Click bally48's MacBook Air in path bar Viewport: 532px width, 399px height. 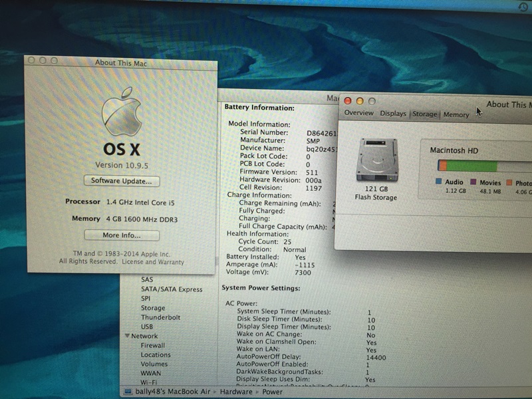[x=173, y=392]
